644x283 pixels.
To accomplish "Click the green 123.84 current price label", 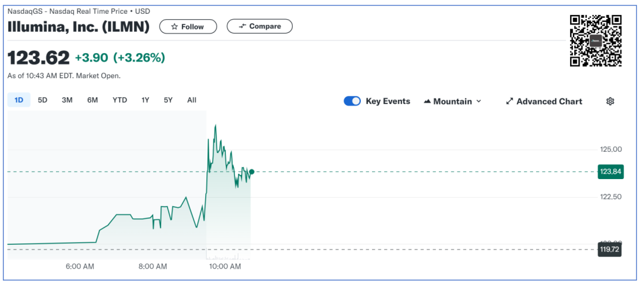I will pos(609,172).
